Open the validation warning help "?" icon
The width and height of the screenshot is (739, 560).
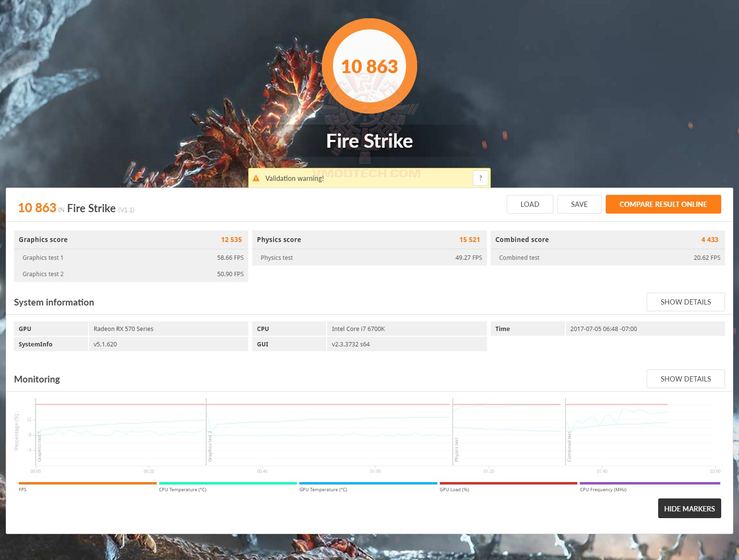(x=480, y=178)
